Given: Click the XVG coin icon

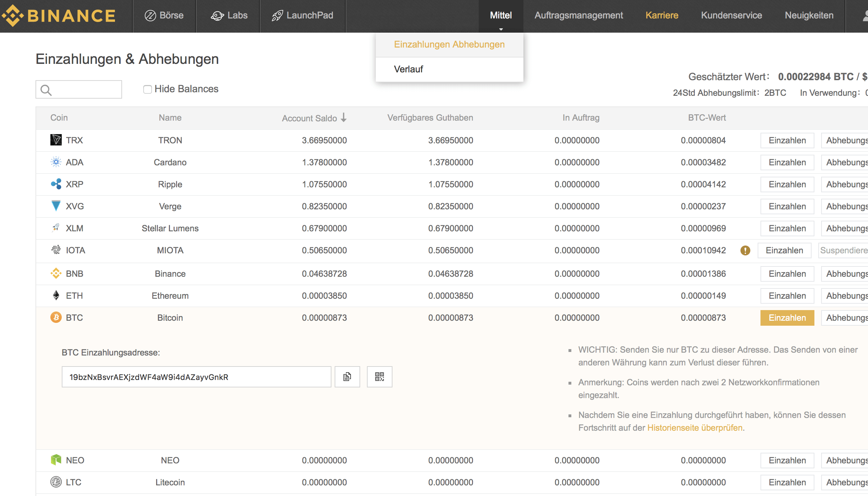Looking at the screenshot, I should coord(56,206).
